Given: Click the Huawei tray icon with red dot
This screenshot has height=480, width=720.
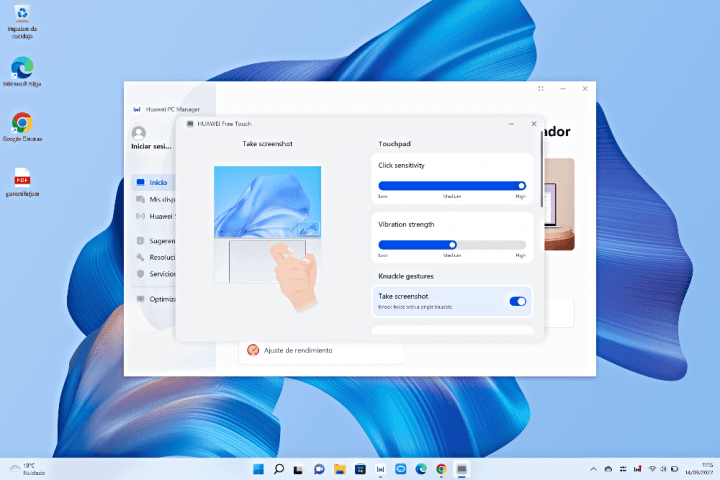Looking at the screenshot, I should (x=637, y=469).
